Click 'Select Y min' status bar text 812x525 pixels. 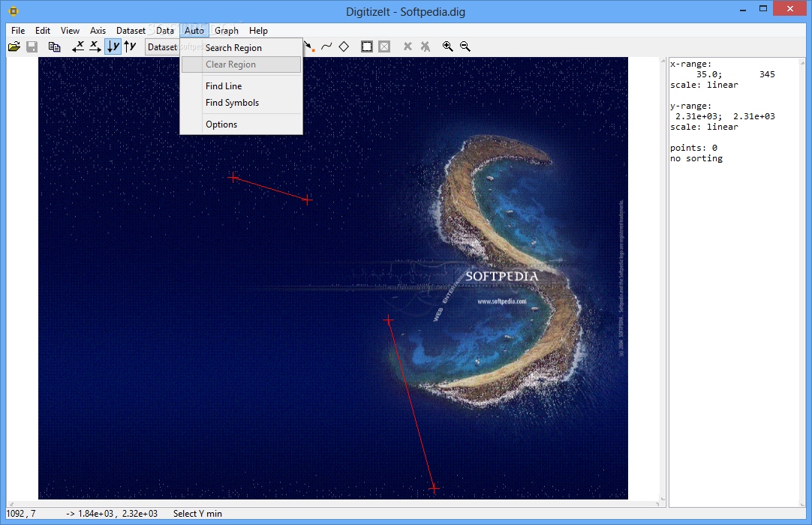[x=197, y=514]
